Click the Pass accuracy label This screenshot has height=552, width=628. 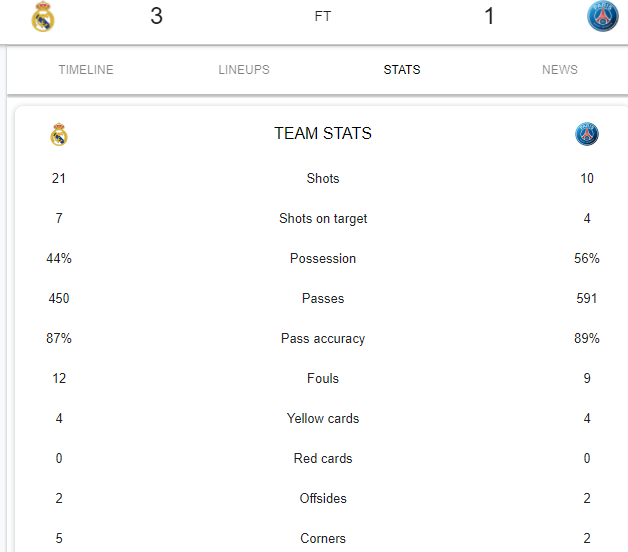pos(323,339)
